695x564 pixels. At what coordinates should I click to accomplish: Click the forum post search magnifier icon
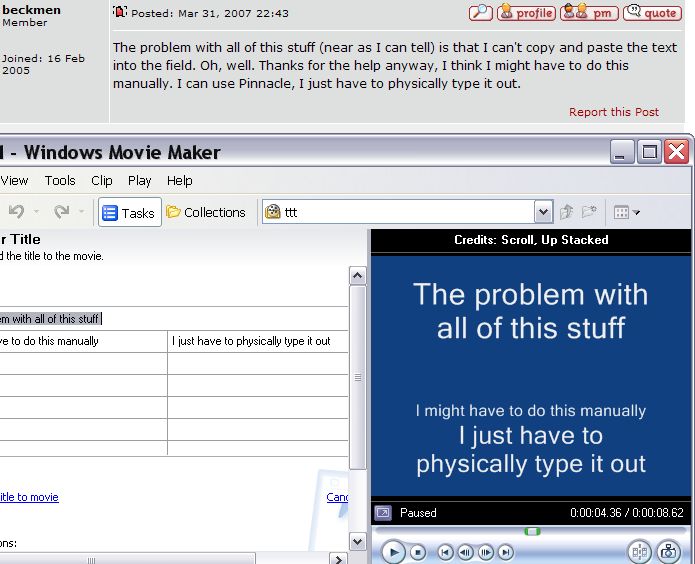(x=480, y=13)
